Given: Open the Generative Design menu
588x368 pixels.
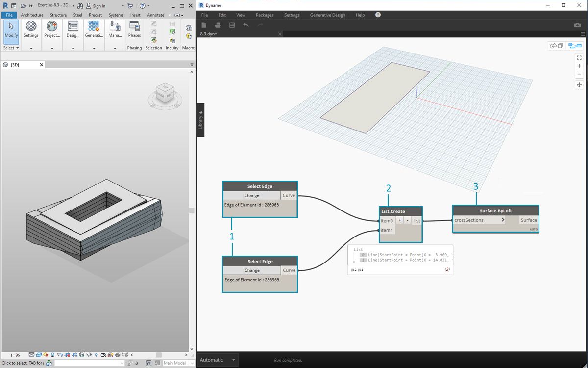Looking at the screenshot, I should tap(327, 15).
